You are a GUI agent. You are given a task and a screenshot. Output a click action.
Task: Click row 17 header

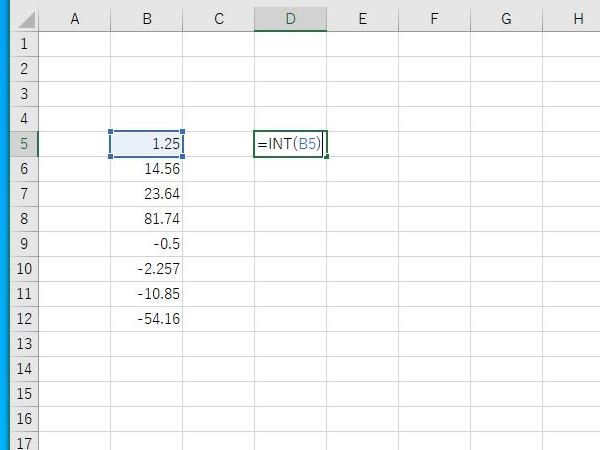[x=24, y=441]
